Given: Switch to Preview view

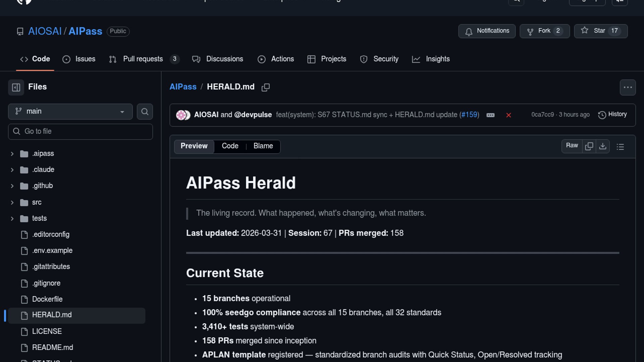Looking at the screenshot, I should point(194,146).
